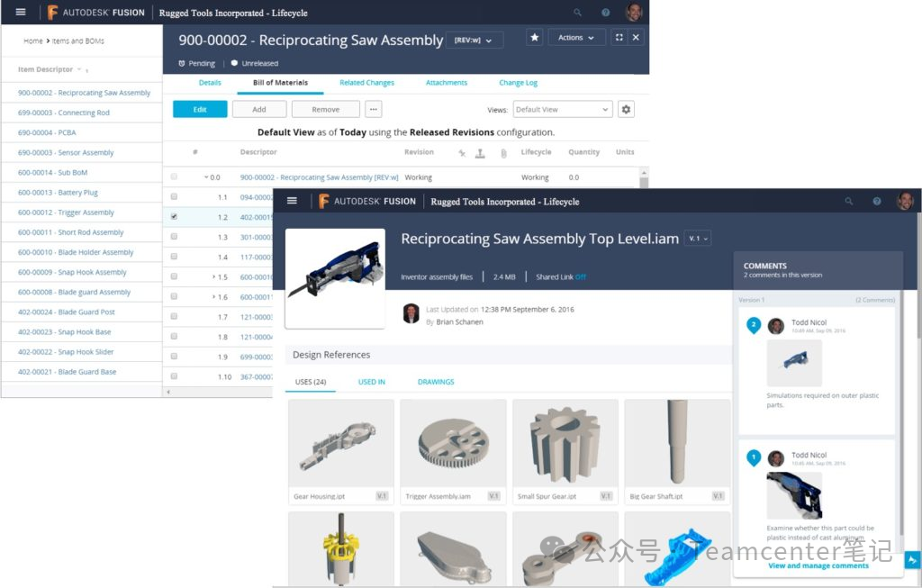This screenshot has height=588, width=922.
Task: Click the blue Edit button
Action: point(200,109)
